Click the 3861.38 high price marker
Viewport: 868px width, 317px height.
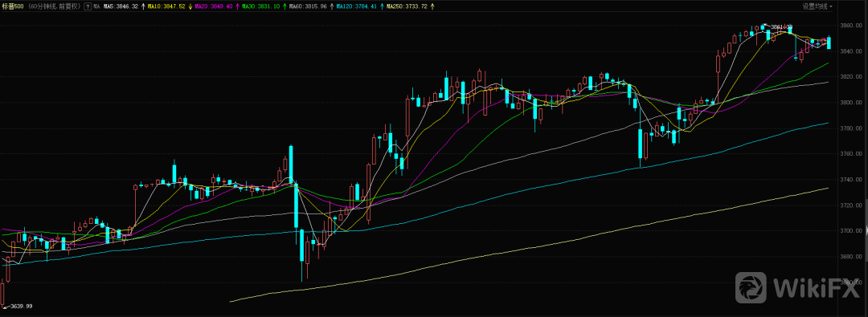tap(782, 26)
